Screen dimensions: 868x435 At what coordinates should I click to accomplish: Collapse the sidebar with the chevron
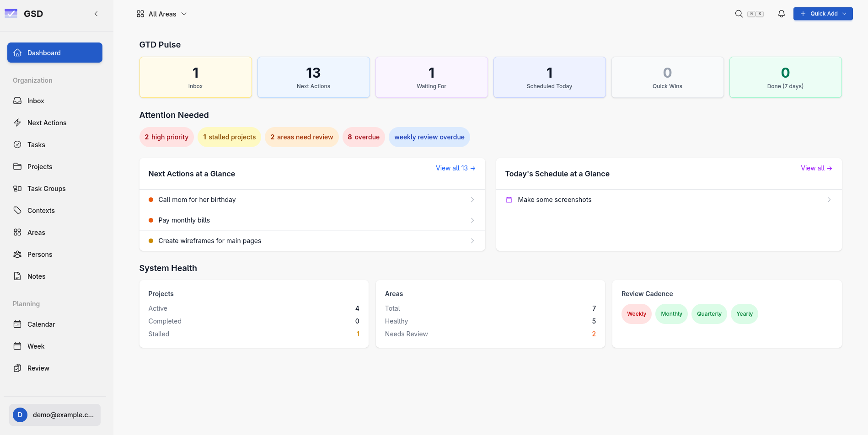pos(96,14)
